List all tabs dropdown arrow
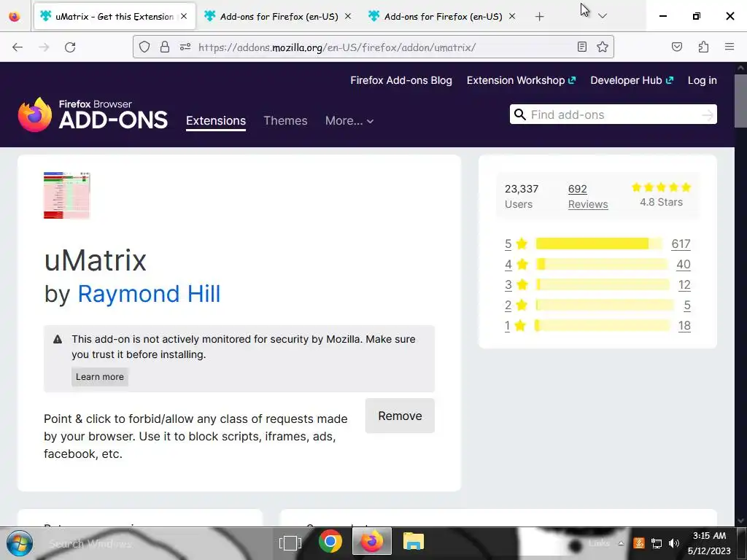This screenshot has width=747, height=560. coord(603,16)
